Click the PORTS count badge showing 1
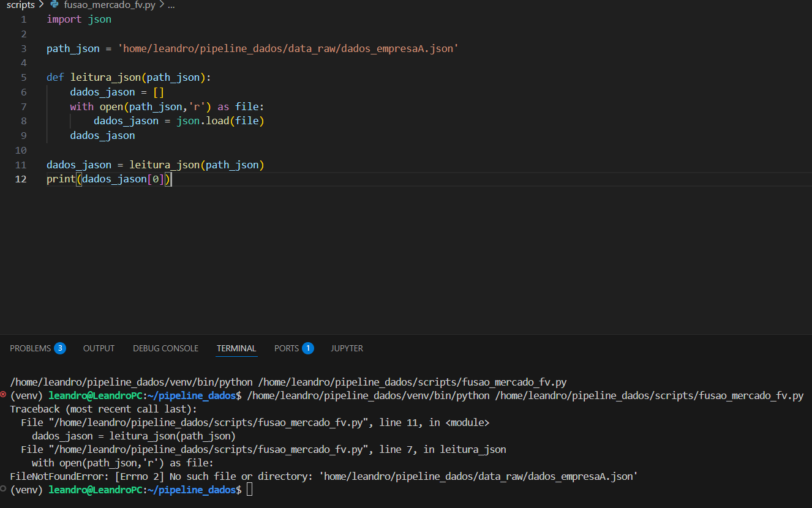 click(308, 348)
